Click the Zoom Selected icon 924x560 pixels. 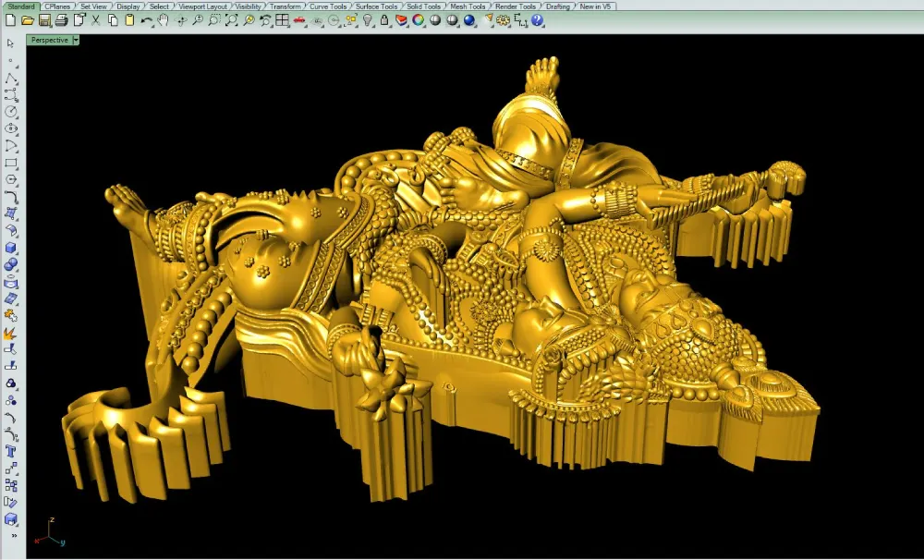pos(249,20)
